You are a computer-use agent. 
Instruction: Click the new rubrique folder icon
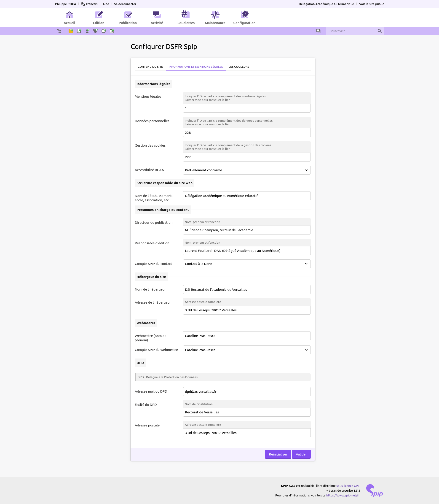click(71, 31)
